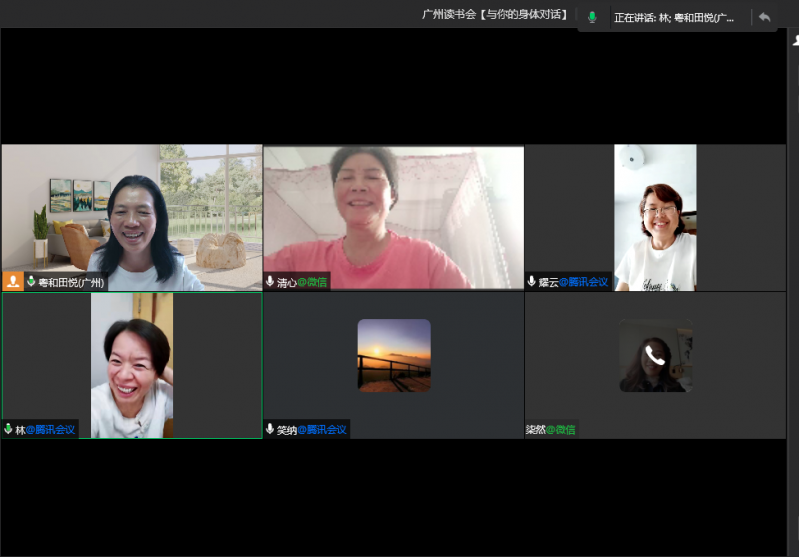Click the 笑纳@腾讯会议 name label
The image size is (799, 557).
311,430
